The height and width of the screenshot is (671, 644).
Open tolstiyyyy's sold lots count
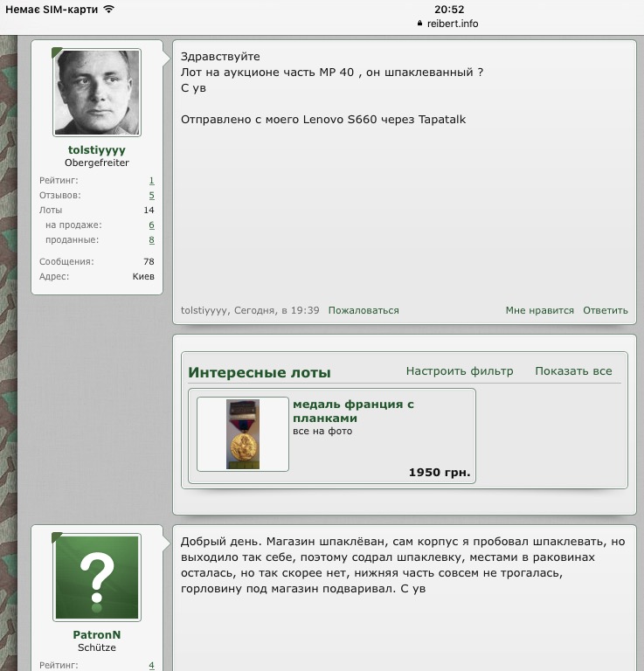point(151,240)
